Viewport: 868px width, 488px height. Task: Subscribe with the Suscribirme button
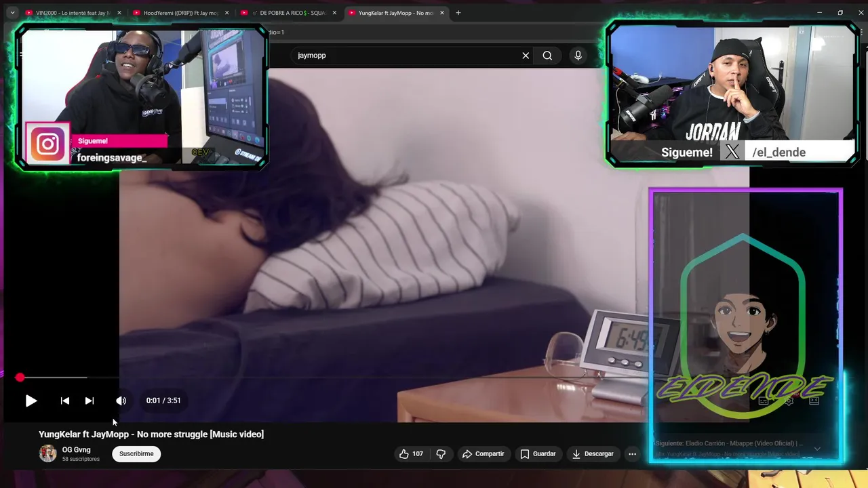tap(136, 454)
